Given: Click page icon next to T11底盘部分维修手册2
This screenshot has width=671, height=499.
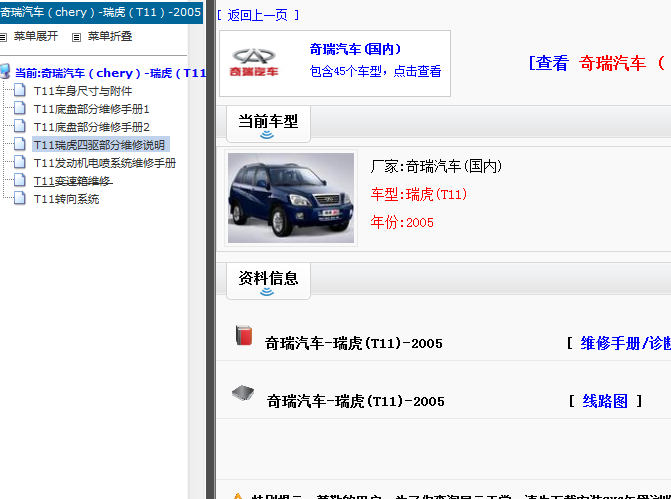Looking at the screenshot, I should tap(20, 126).
